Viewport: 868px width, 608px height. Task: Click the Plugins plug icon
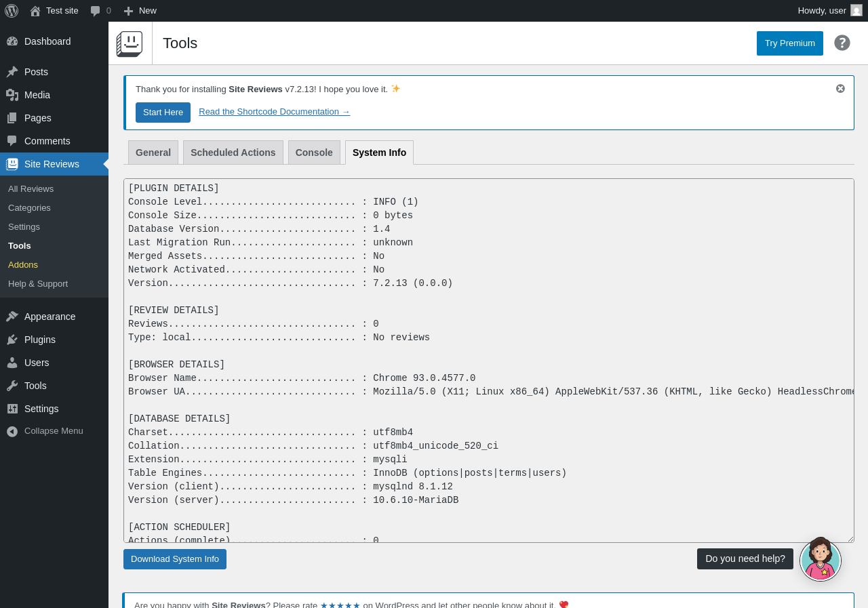(12, 340)
